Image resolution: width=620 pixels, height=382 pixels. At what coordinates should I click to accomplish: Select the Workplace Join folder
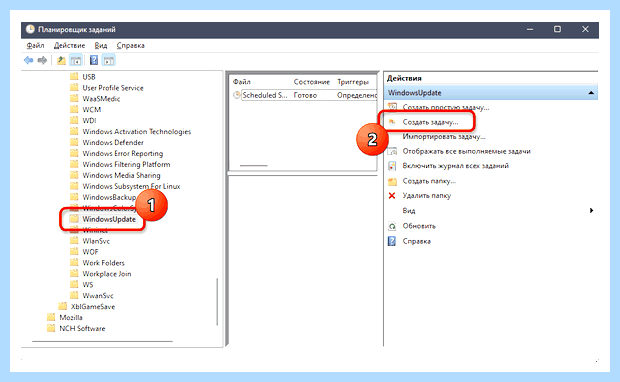[x=107, y=273]
